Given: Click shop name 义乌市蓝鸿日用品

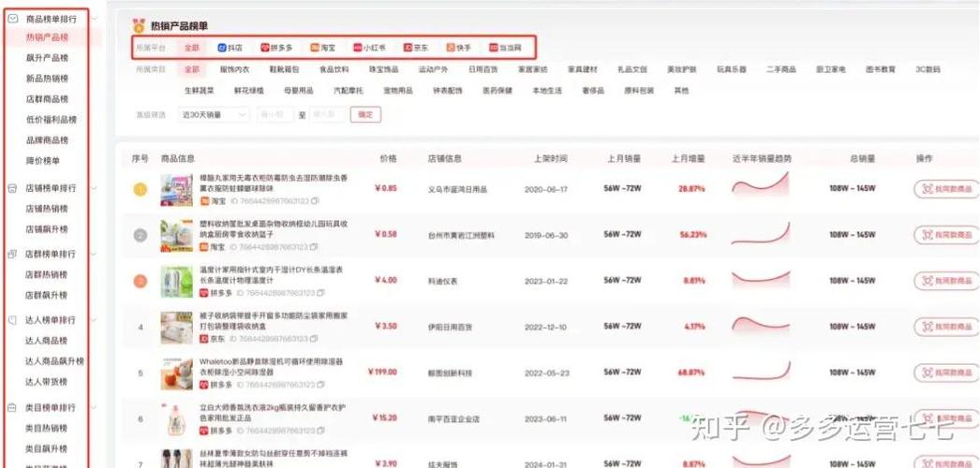Looking at the screenshot, I should (457, 189).
